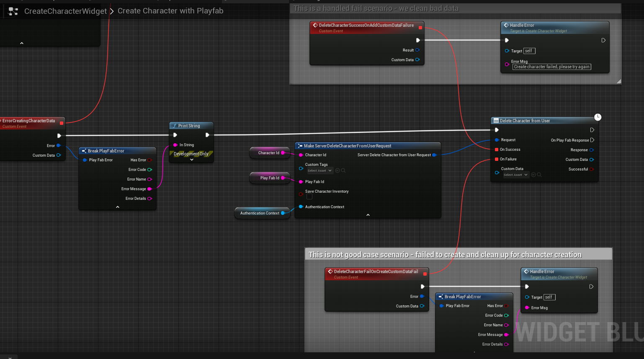Screen dimensions: 644x359
Task: Click browse magnifier icon in the Delete Character node
Action: click(539, 175)
